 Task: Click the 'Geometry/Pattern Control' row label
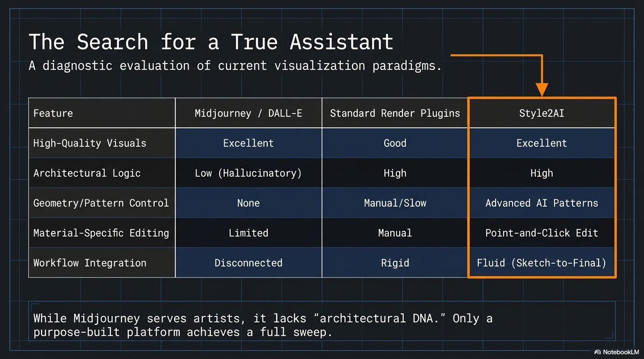(x=102, y=203)
